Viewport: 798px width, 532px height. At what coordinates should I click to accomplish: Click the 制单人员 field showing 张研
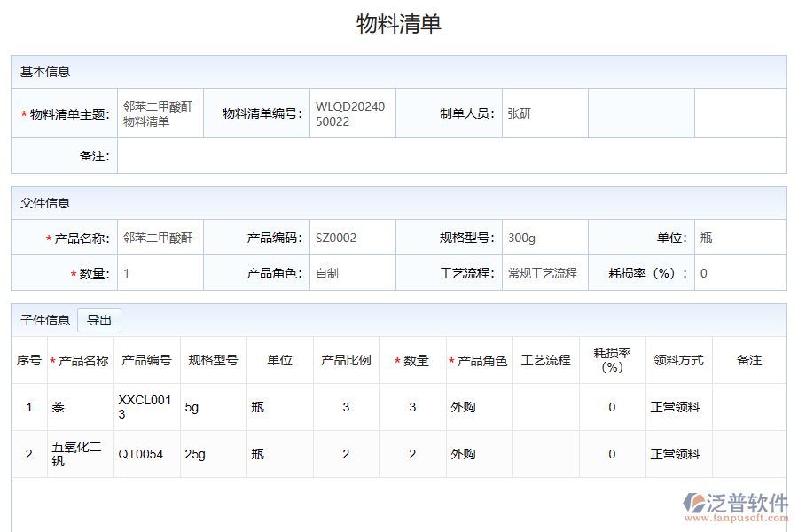[544, 113]
